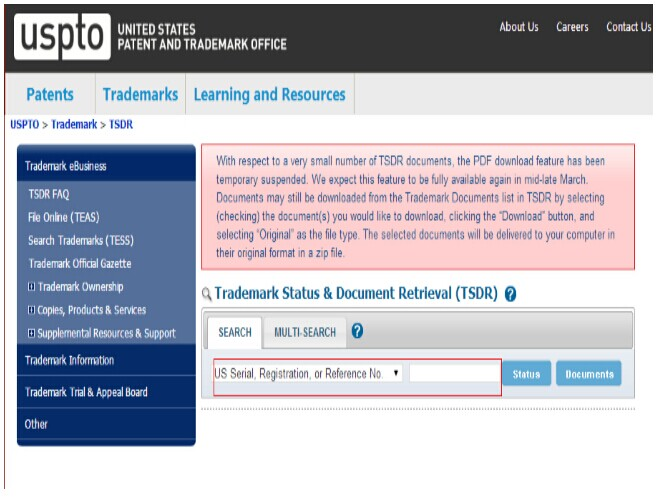
Task: Open Search Trademarks (TESS) link
Action: point(81,241)
